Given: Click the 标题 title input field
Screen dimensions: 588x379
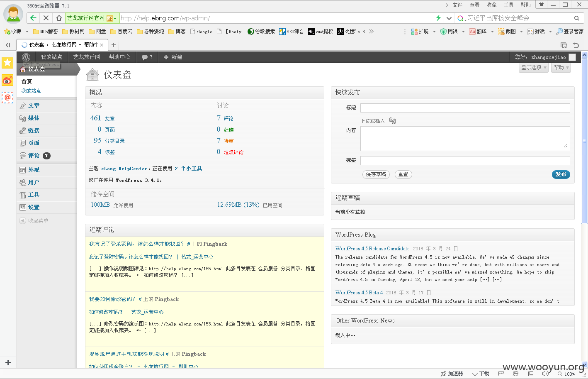Looking at the screenshot, I should tap(465, 108).
